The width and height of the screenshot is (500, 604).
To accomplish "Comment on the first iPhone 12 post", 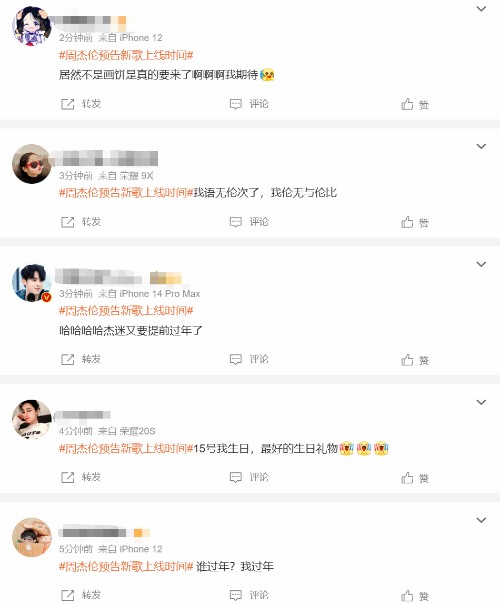I will point(249,104).
